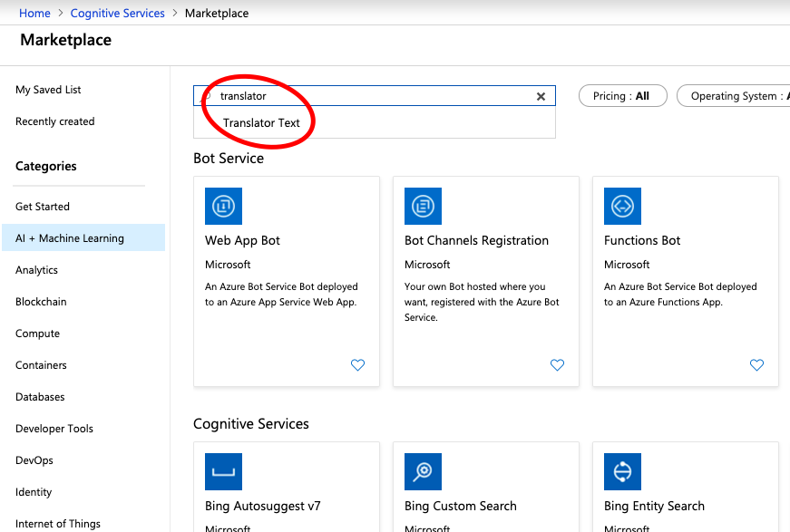Expand the Operating System filter
The image size is (790, 532).
pyautogui.click(x=735, y=96)
